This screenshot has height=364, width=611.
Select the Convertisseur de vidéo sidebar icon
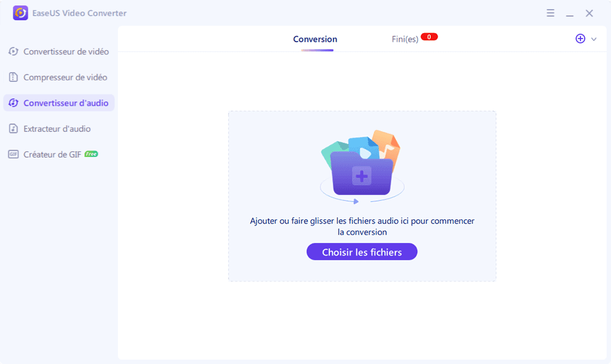pos(13,51)
